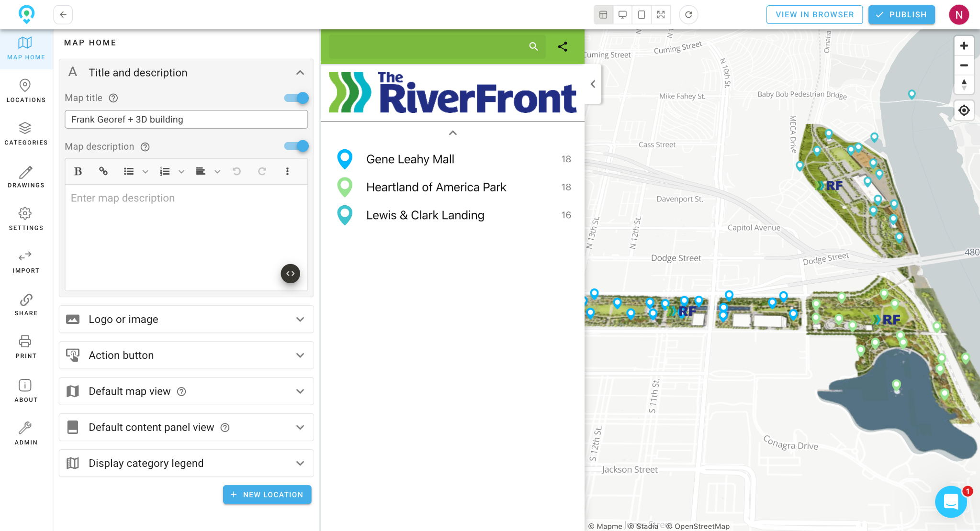Open the HTML code view button
980x531 pixels.
[290, 274]
